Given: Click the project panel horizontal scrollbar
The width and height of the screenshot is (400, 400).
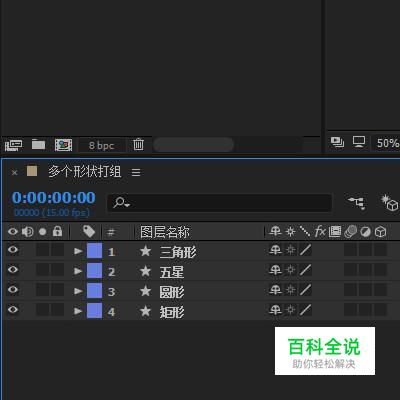Looking at the screenshot, I should pyautogui.click(x=193, y=145).
